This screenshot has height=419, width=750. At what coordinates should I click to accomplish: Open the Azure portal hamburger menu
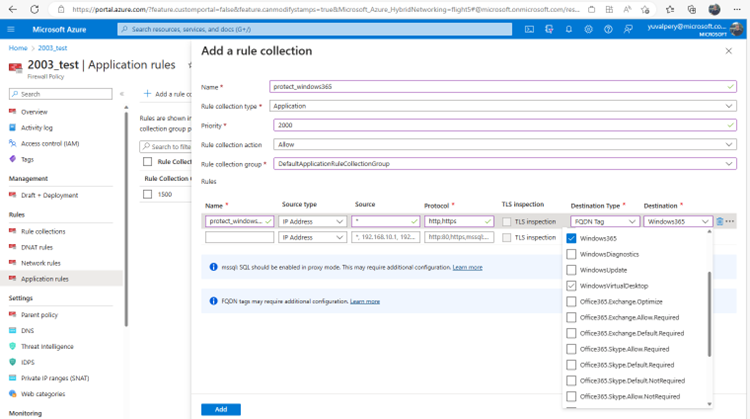pos(11,29)
